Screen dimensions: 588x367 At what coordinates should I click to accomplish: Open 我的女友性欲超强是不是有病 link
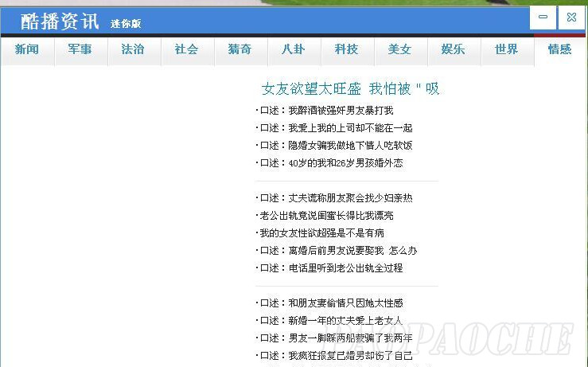point(321,233)
